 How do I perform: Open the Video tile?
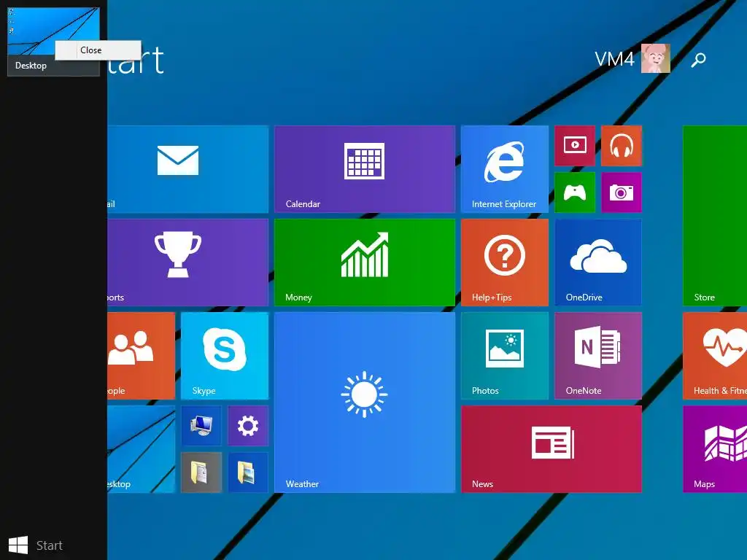[575, 146]
